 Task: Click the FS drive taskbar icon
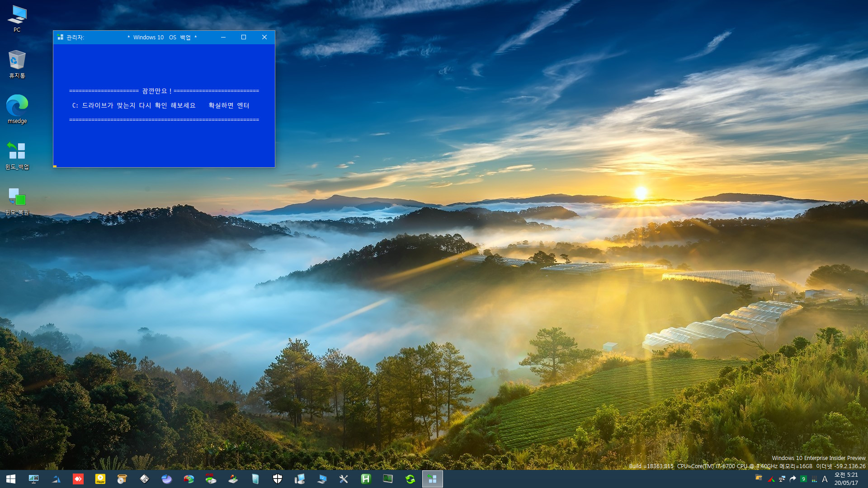[211, 479]
